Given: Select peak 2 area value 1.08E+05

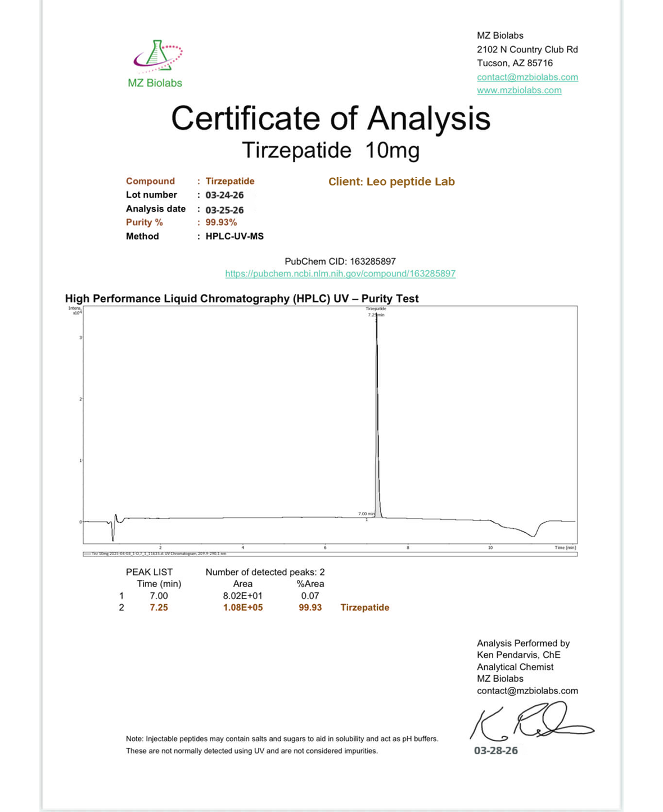Looking at the screenshot, I should 243,607.
